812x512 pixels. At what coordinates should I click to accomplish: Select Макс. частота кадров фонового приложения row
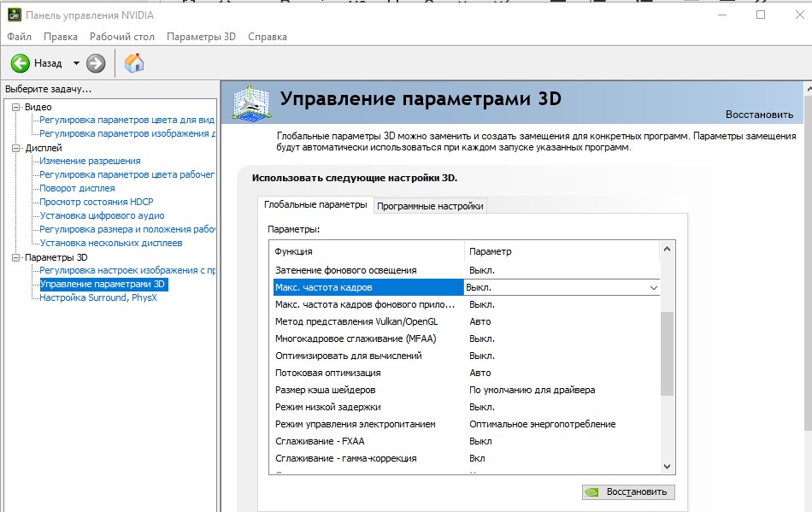pyautogui.click(x=466, y=304)
